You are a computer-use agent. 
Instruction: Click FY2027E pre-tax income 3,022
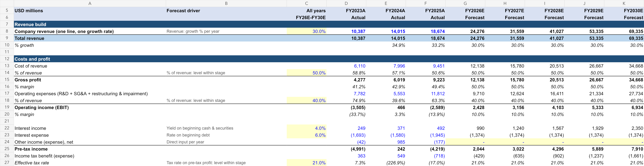pyautogui.click(x=505, y=149)
